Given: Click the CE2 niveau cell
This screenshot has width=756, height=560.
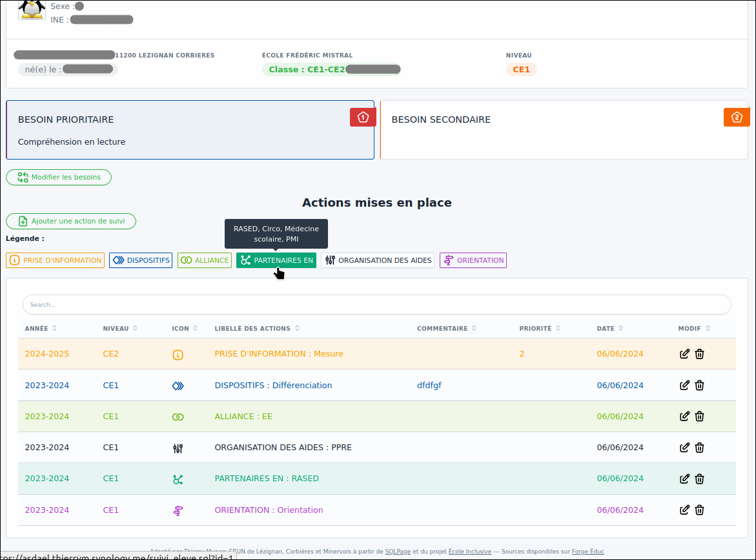Looking at the screenshot, I should [x=110, y=354].
